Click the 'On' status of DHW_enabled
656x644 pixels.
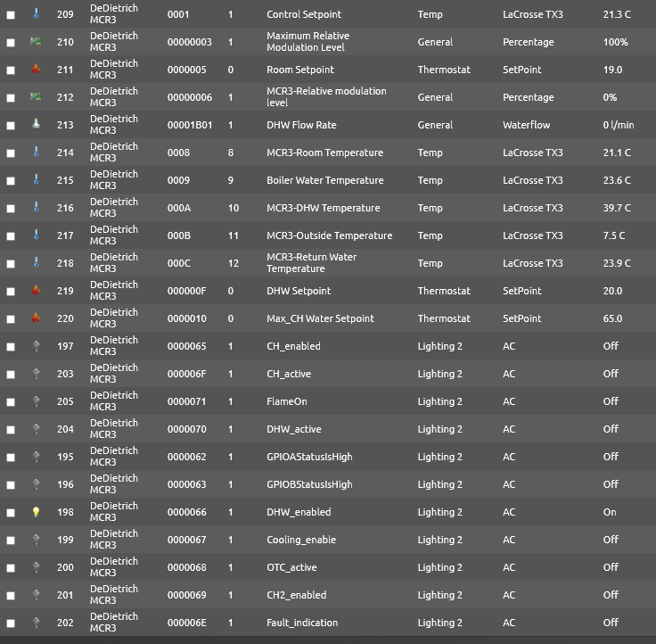point(610,512)
